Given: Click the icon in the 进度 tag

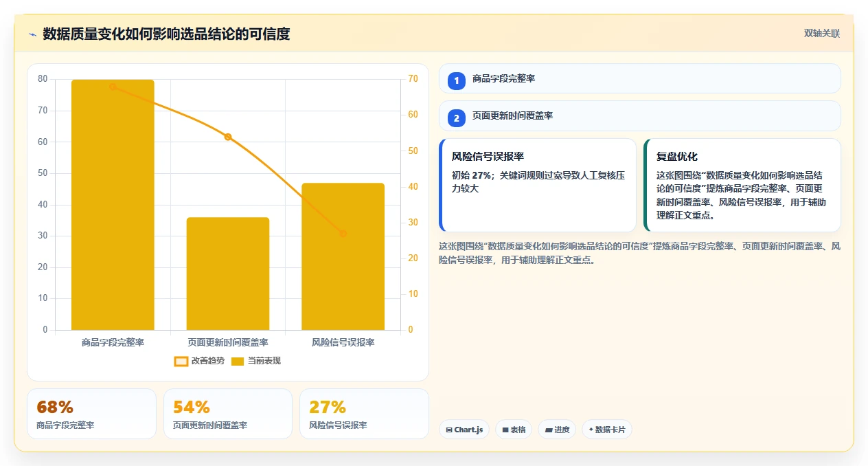Looking at the screenshot, I should pyautogui.click(x=549, y=430).
